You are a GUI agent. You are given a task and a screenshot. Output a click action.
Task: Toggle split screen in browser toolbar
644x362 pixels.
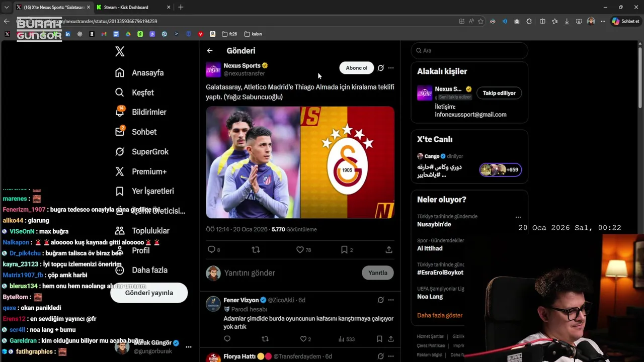[542, 21]
